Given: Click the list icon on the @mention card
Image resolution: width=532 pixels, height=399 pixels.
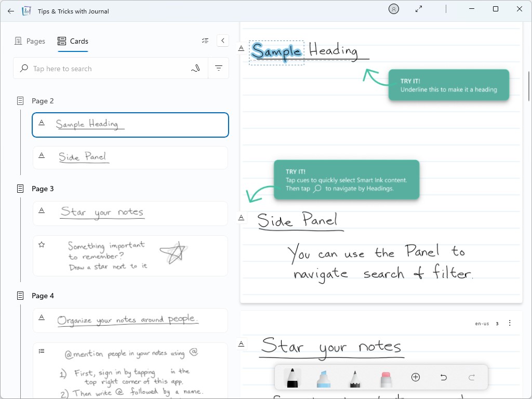Looking at the screenshot, I should [x=42, y=351].
